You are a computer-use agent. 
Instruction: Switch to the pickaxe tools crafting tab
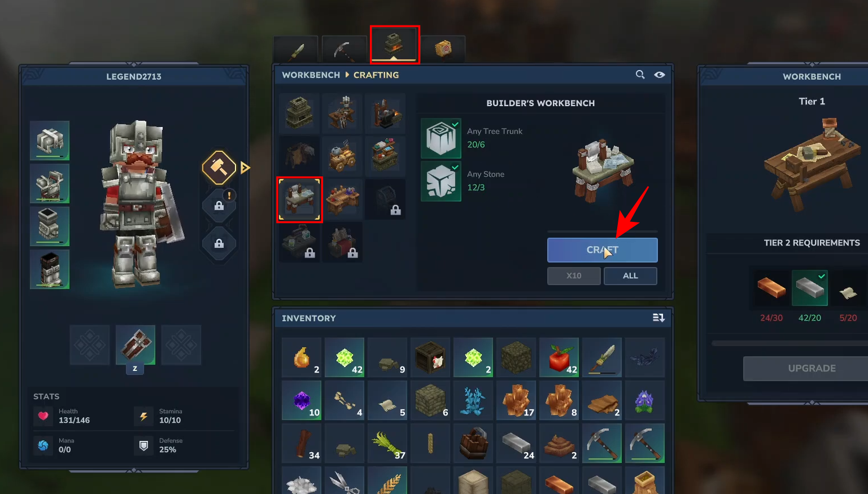coord(345,50)
